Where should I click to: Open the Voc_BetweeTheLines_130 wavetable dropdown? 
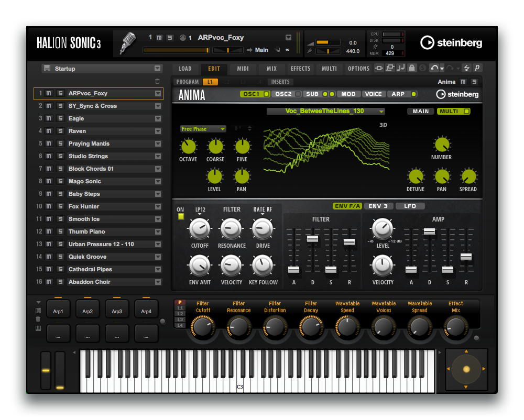[326, 111]
